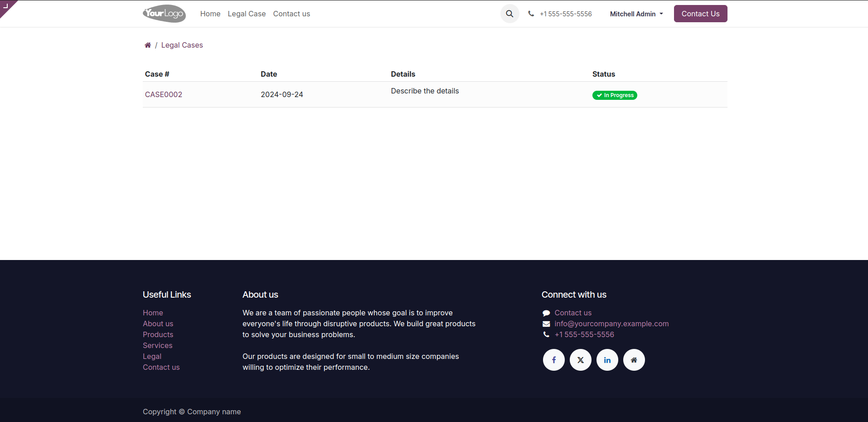Click the envelope icon beside the email

546,324
